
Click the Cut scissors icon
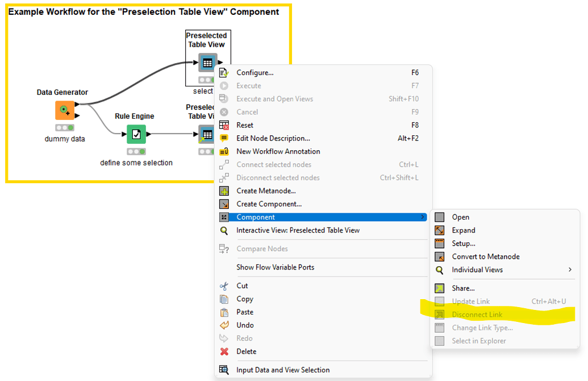click(x=224, y=285)
